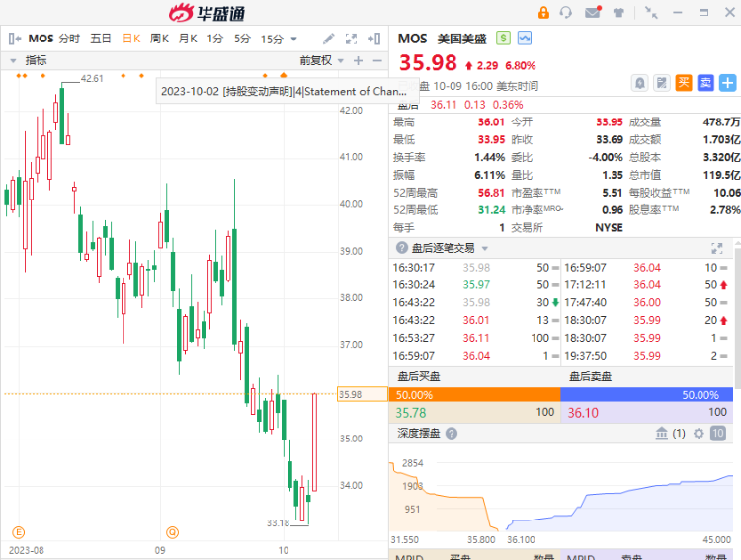Click the Q quarterly marker on chart
Viewport: 741px width, 560px height.
pyautogui.click(x=173, y=532)
